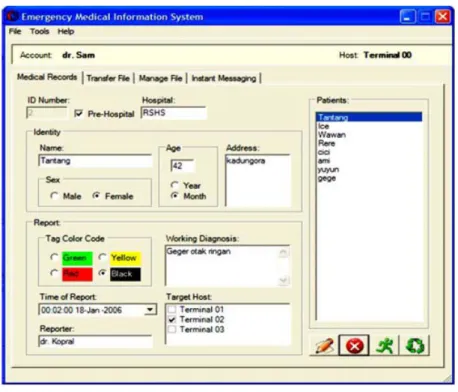The image size is (458, 392).
Task: Click the green recycle refresh icon
Action: pos(415,345)
